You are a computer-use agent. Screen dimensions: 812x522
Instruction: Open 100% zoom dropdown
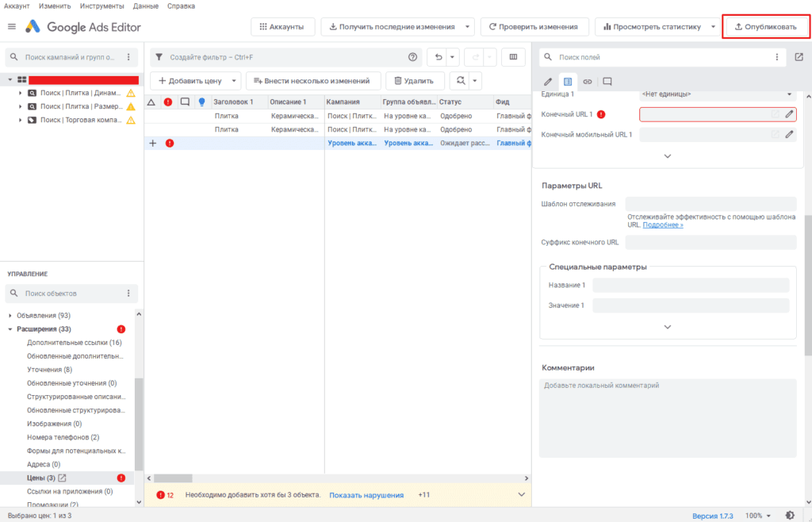click(x=759, y=516)
